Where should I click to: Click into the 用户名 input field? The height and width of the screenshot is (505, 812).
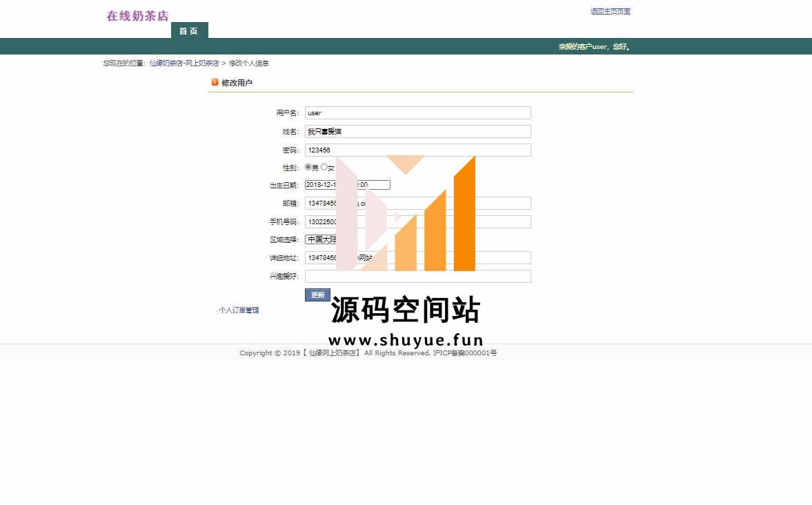point(417,113)
